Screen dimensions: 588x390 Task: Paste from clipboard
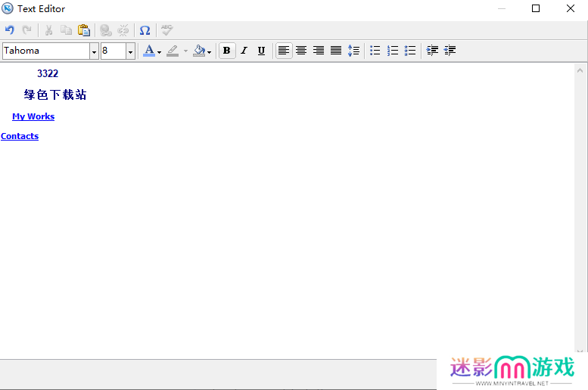pos(84,30)
